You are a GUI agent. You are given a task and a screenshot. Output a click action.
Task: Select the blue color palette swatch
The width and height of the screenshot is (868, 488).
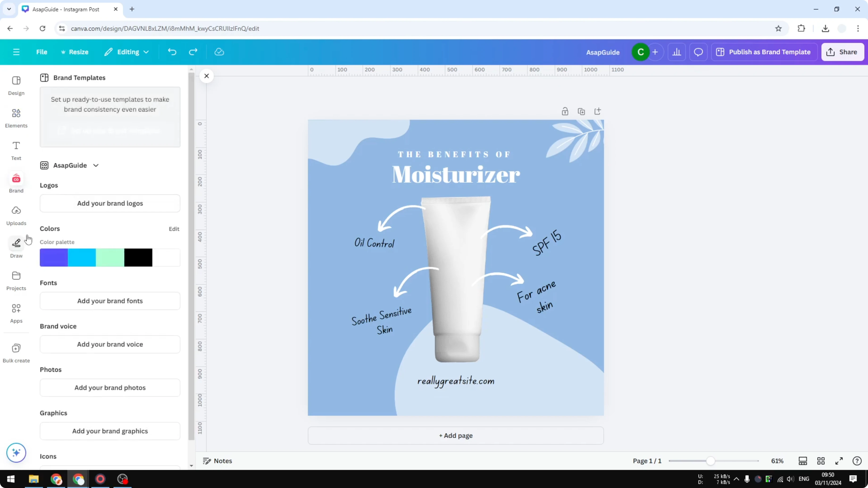(54, 257)
